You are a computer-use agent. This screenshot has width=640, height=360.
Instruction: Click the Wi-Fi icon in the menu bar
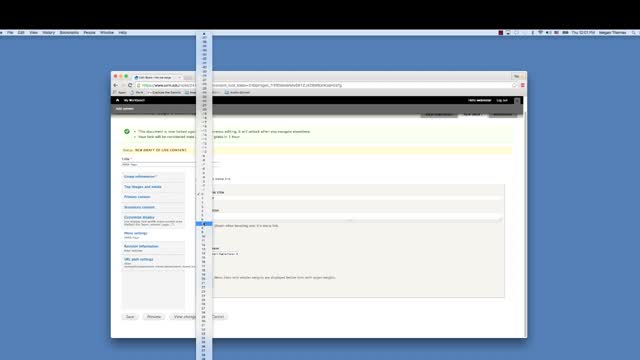[x=540, y=33]
